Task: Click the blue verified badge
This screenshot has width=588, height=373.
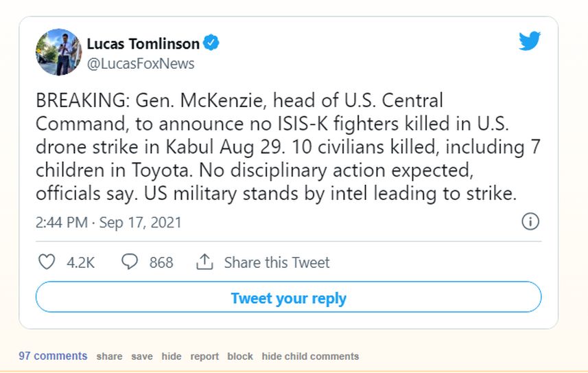Action: point(211,43)
